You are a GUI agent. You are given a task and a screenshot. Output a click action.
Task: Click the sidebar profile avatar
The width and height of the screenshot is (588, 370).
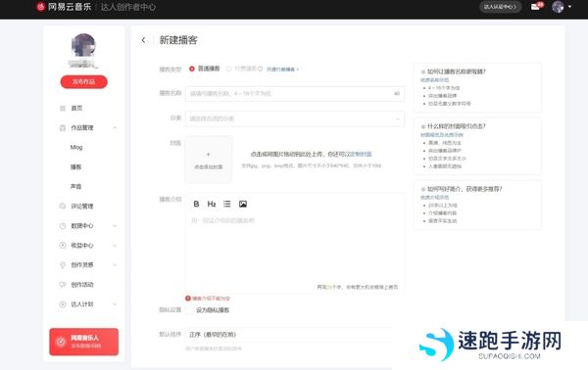tap(83, 45)
